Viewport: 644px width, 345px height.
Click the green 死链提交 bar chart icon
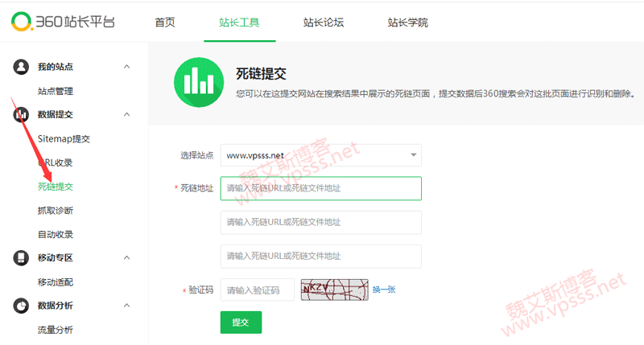tap(196, 80)
